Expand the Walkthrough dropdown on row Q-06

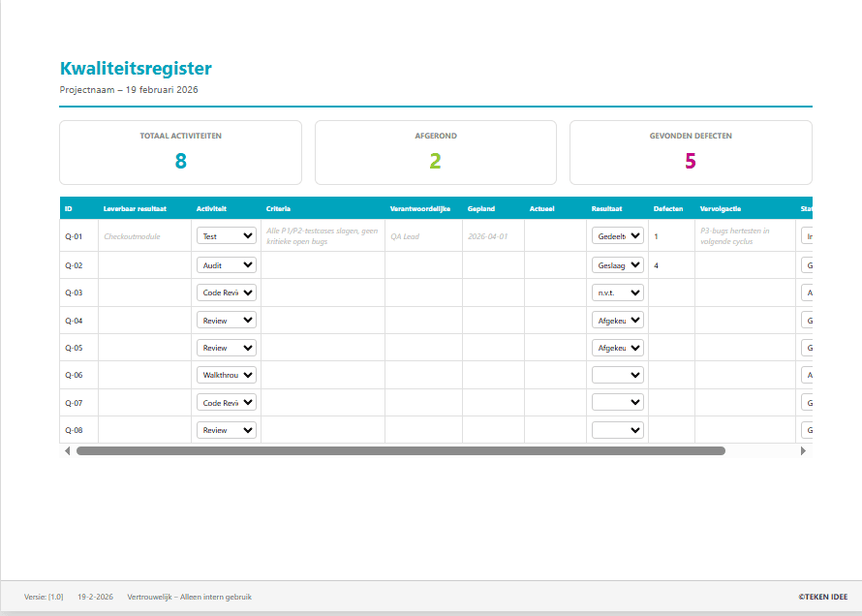(x=227, y=374)
